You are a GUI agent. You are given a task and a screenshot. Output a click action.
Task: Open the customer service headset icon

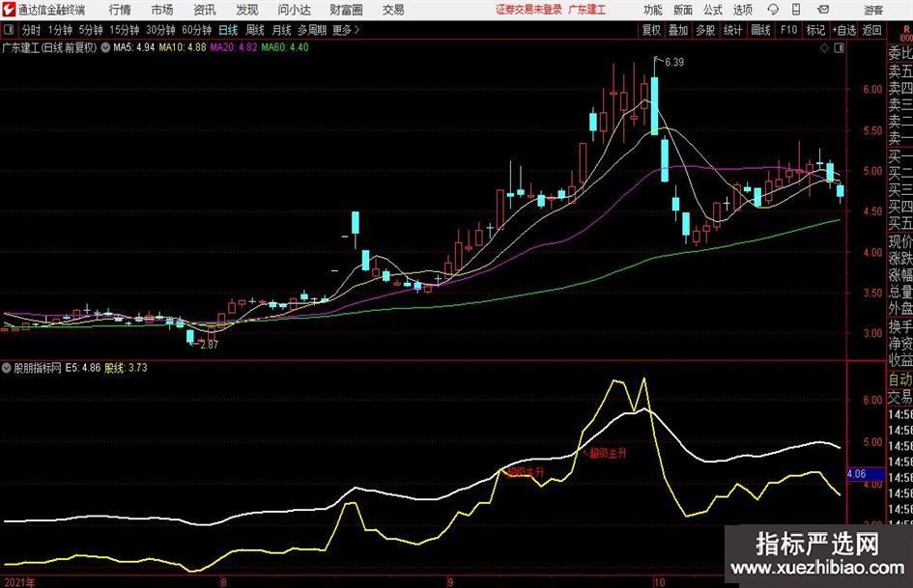(773, 10)
